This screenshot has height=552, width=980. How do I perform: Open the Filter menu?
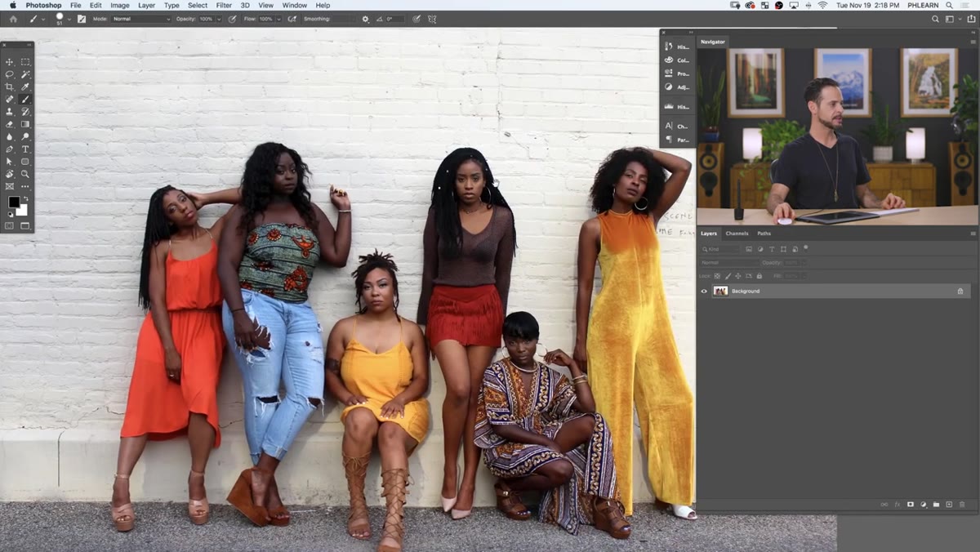tap(224, 5)
